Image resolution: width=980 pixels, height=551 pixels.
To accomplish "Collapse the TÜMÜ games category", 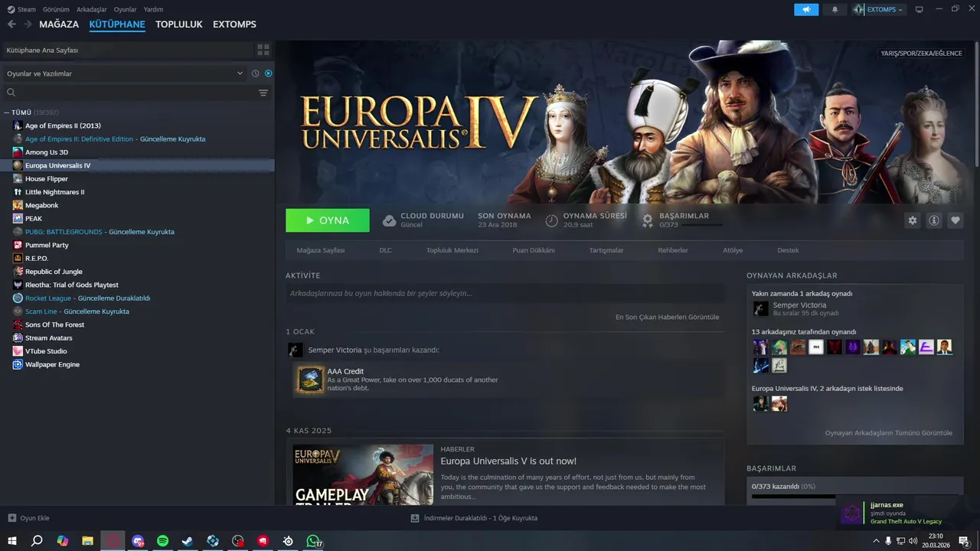I will [x=6, y=112].
